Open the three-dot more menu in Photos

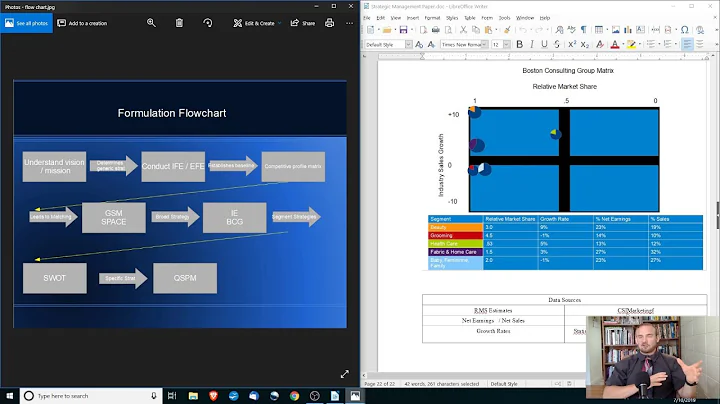click(349, 23)
